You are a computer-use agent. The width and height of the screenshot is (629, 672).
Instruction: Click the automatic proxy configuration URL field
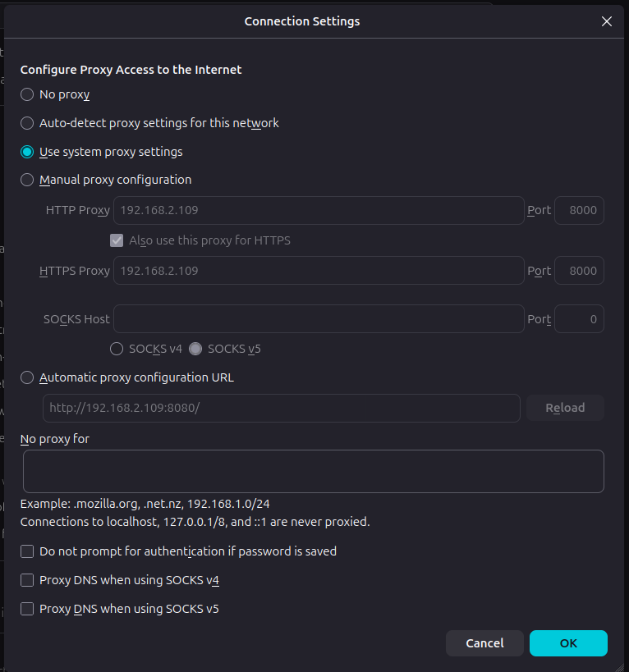[282, 408]
